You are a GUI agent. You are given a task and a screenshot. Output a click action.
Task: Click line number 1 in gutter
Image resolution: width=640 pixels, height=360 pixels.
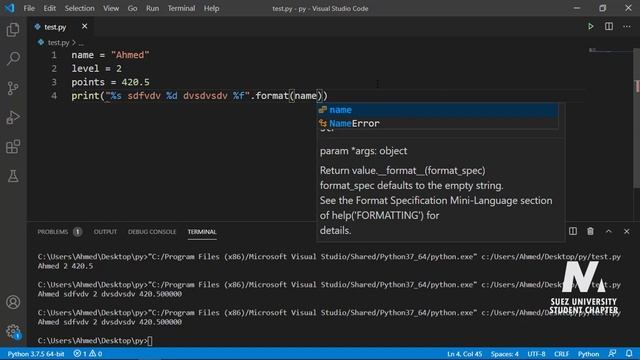tap(53, 55)
